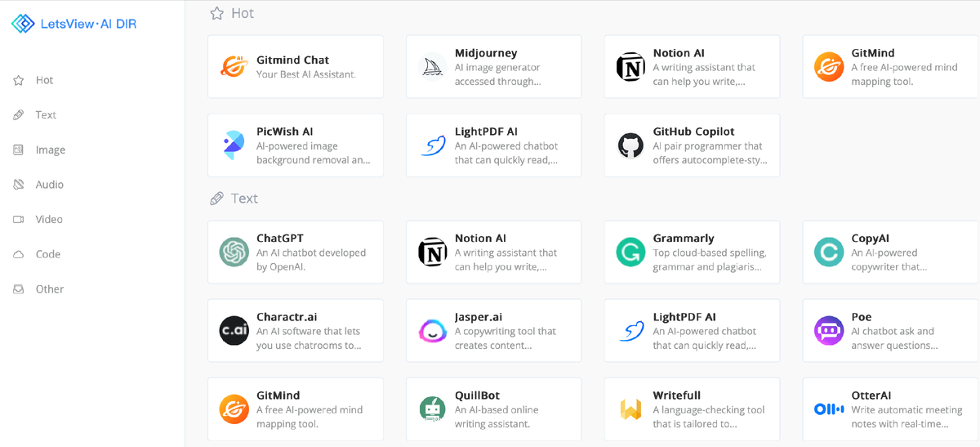Click the inbox icon beside Other in sidebar
This screenshot has height=447, width=980.
[18, 288]
